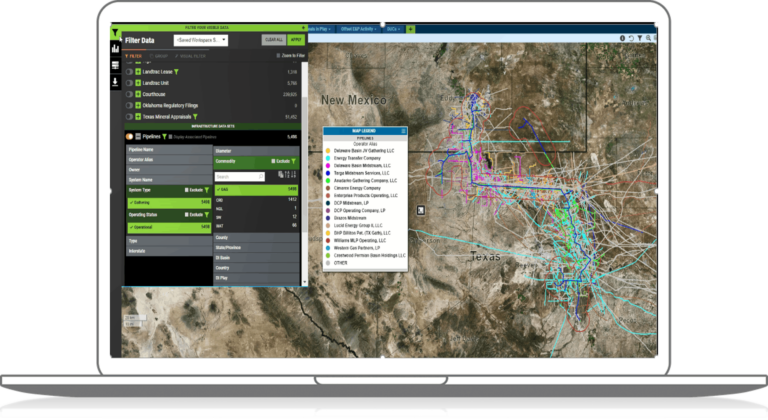This screenshot has width=768, height=420.
Task: Click the download sidebar icon
Action: click(x=115, y=82)
